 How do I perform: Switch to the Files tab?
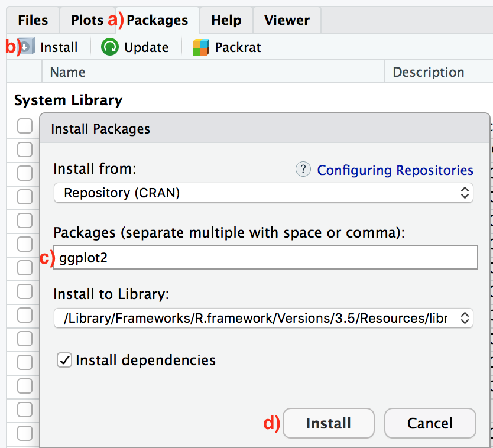point(33,20)
